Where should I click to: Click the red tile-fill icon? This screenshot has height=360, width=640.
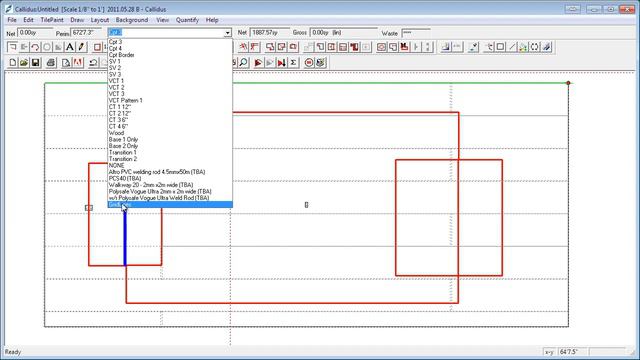click(x=354, y=47)
